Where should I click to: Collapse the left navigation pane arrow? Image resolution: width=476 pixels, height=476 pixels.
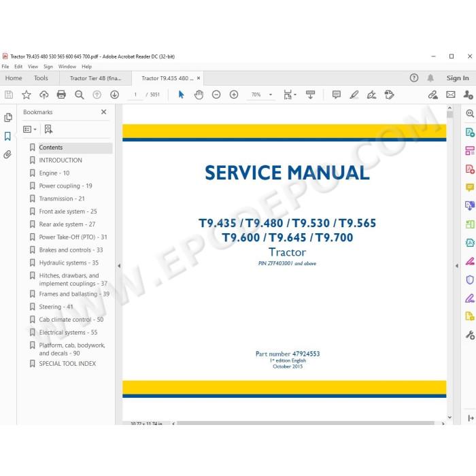tap(119, 266)
